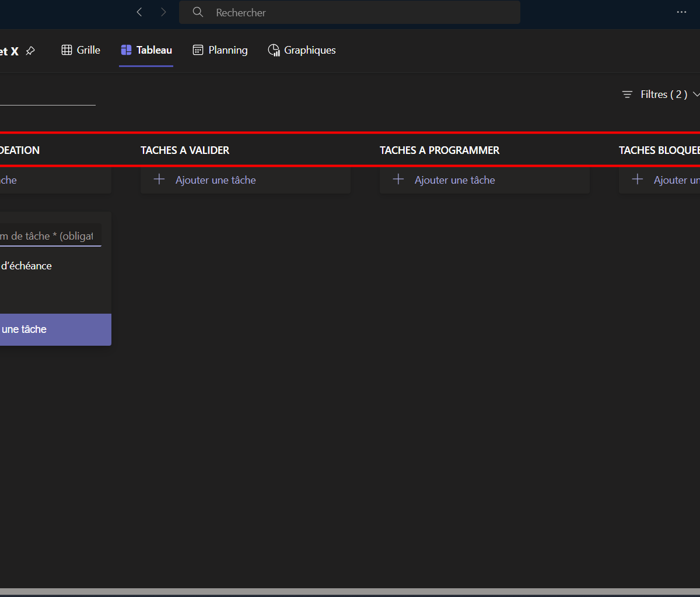The width and height of the screenshot is (700, 597).
Task: Add a task in TACHES A PROGRAMMER
Action: coord(455,180)
